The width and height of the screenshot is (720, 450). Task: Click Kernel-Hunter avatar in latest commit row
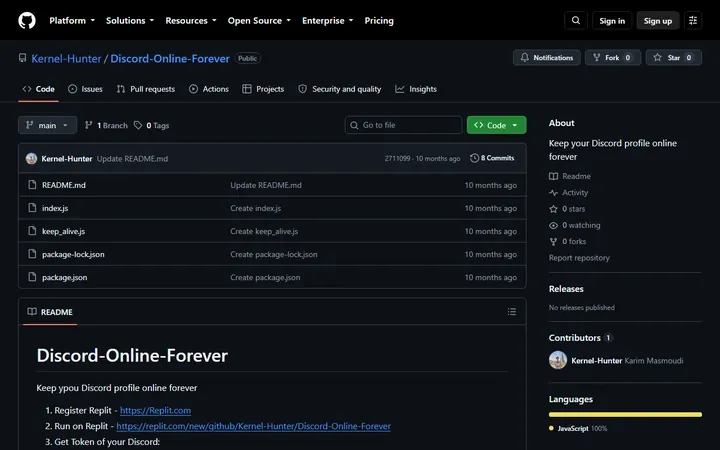[32, 158]
